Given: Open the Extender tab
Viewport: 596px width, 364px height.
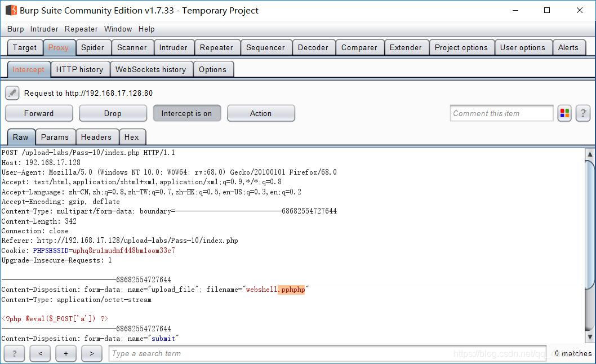Looking at the screenshot, I should [x=406, y=47].
